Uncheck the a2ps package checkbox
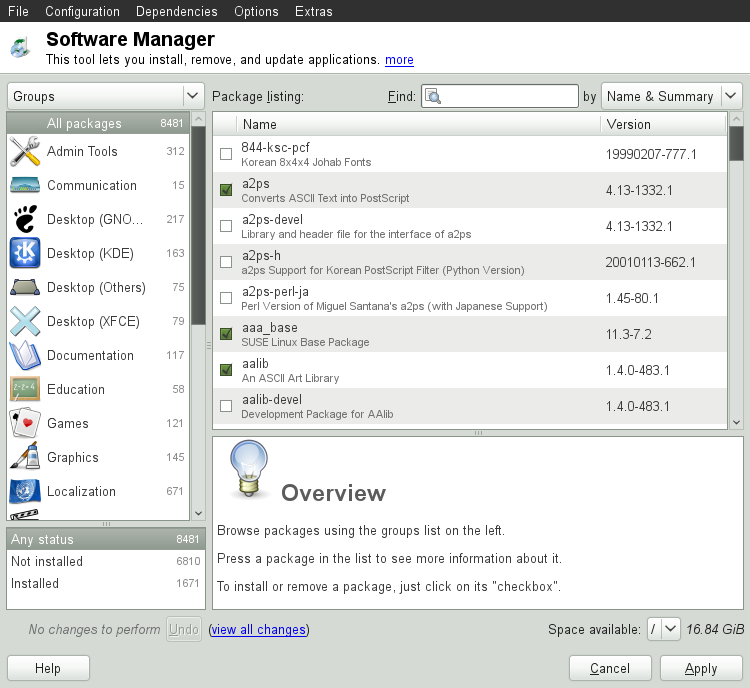Image resolution: width=750 pixels, height=688 pixels. (x=226, y=190)
